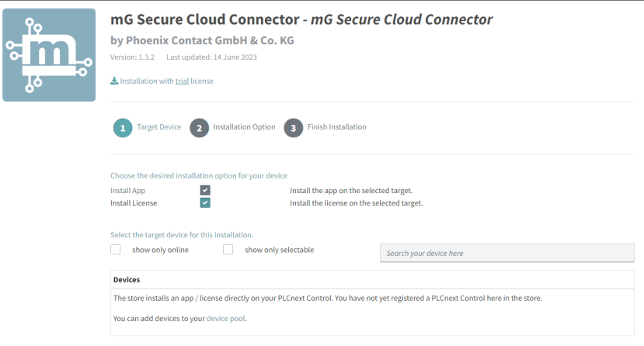Screen dimensions: 644x346
Task: Uncheck the Install License checkbox
Action: coord(205,202)
